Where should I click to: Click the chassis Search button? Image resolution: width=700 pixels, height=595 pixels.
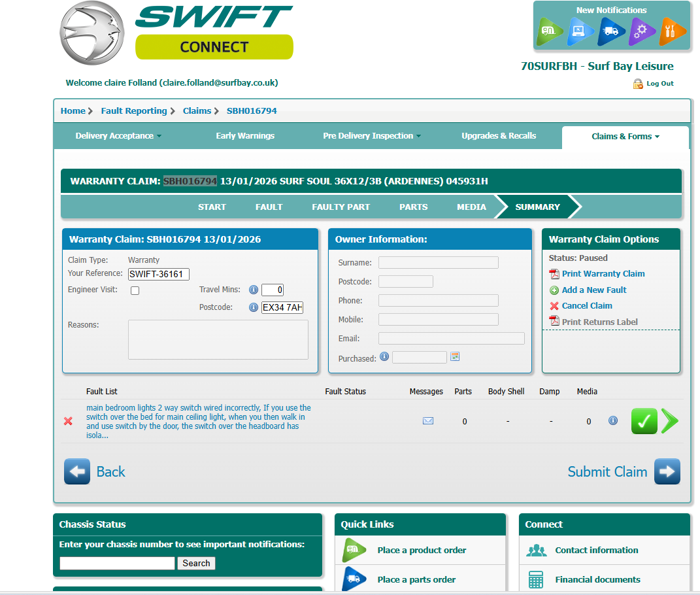196,563
